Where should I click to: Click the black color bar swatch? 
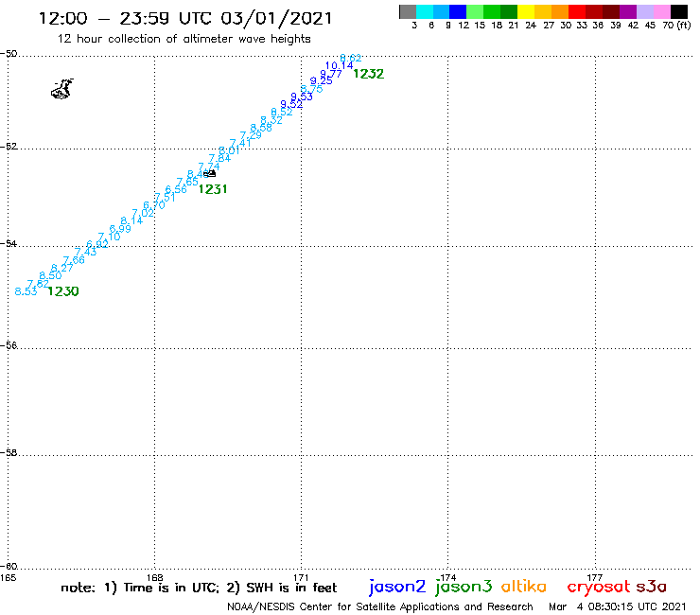pos(679,11)
